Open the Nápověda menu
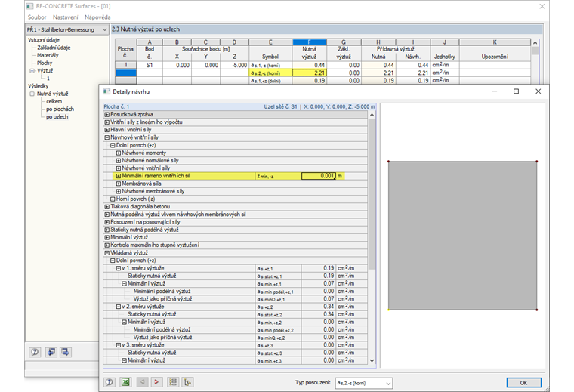This screenshot has height=392, width=574. click(x=97, y=17)
